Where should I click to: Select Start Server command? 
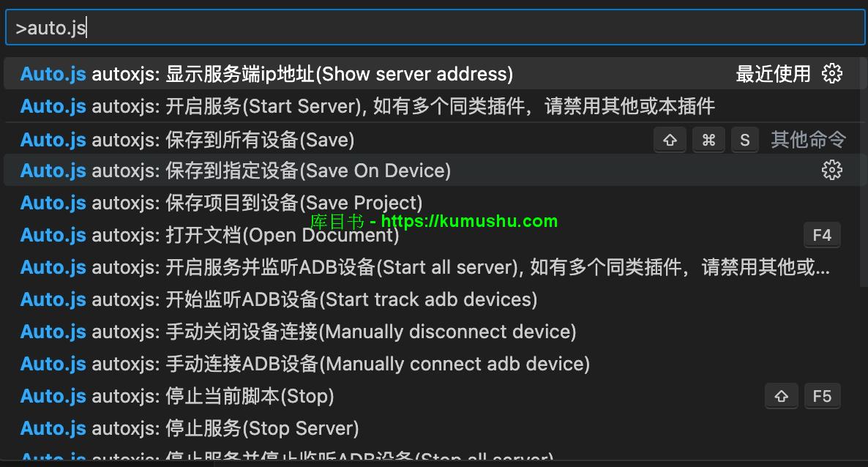coord(434,106)
